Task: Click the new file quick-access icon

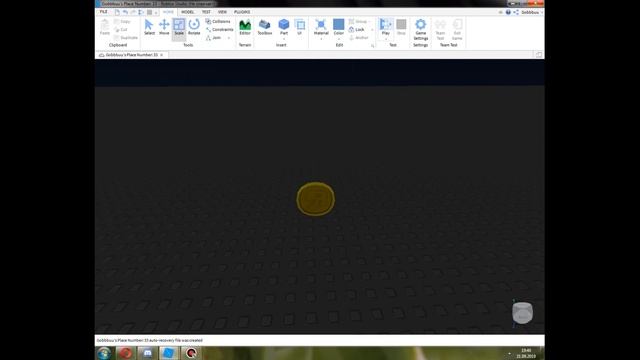Action: [x=118, y=12]
